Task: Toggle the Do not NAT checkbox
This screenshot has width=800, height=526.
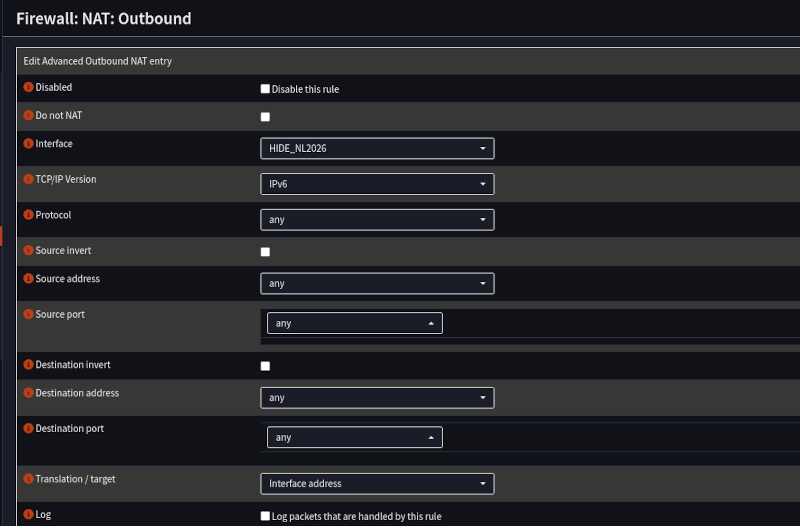Action: point(265,117)
